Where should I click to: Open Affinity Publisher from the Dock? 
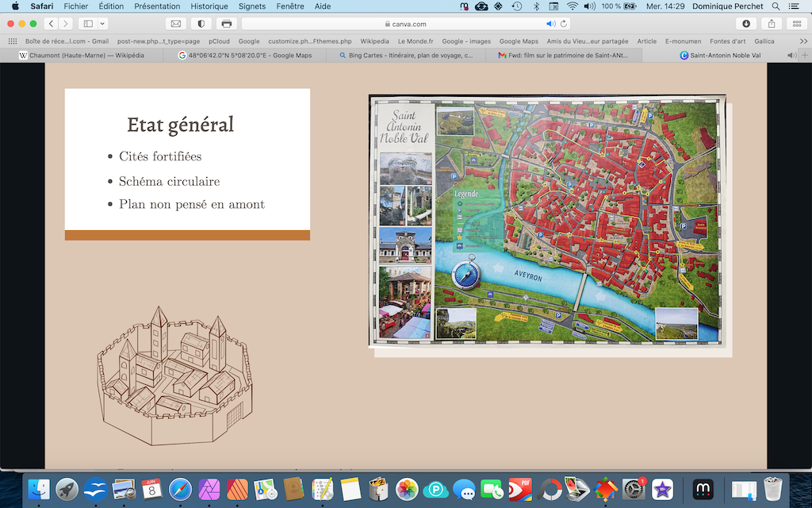tap(237, 489)
